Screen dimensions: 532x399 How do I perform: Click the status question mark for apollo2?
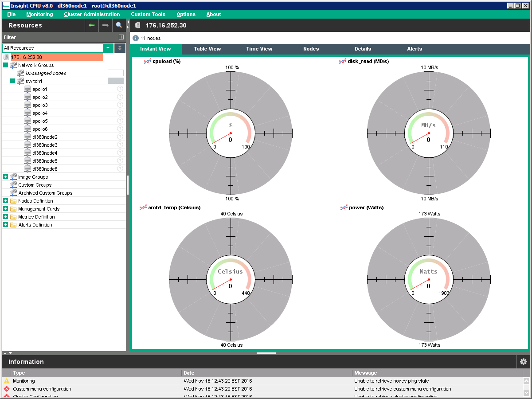[120, 97]
